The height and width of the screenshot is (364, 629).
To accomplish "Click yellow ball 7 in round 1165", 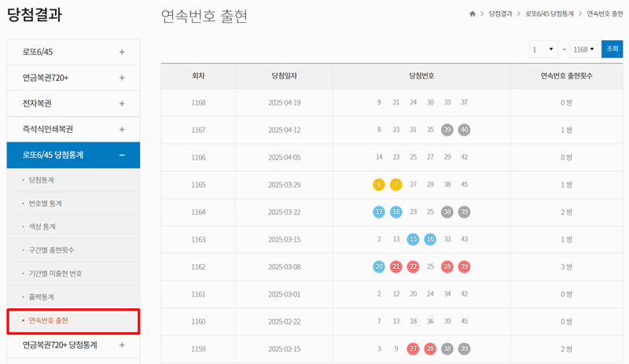I will (396, 185).
